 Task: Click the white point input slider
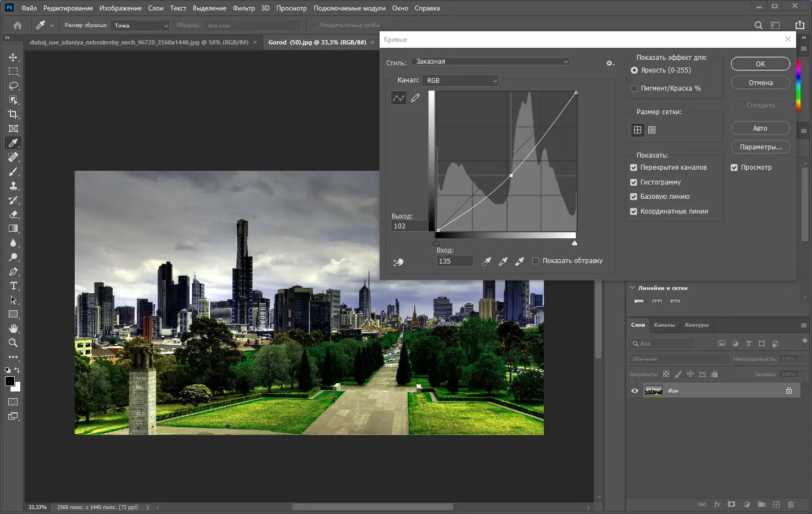point(575,243)
